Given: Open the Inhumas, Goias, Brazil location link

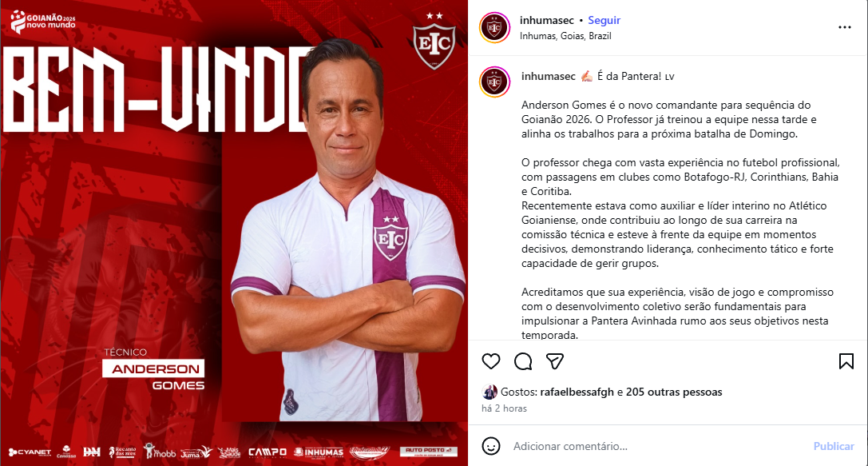Looking at the screenshot, I should [565, 36].
